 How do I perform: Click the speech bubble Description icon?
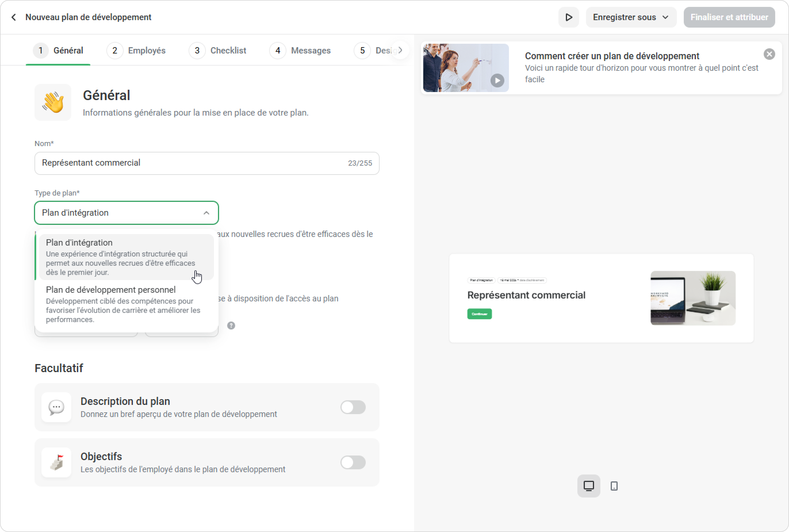(56, 407)
